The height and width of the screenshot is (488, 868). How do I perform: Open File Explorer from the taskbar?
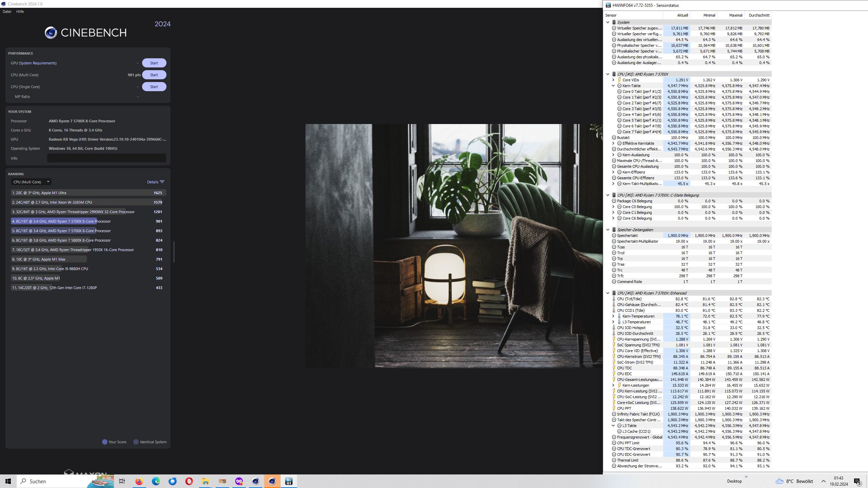click(206, 481)
